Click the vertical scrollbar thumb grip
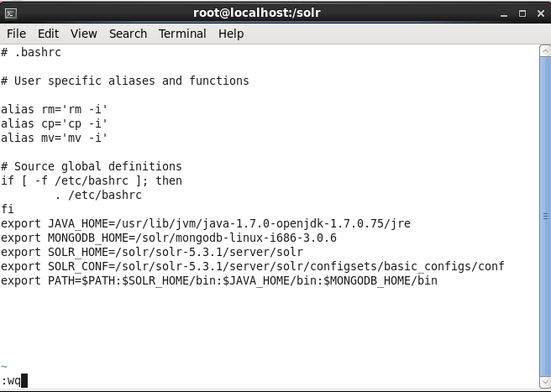 [545, 217]
